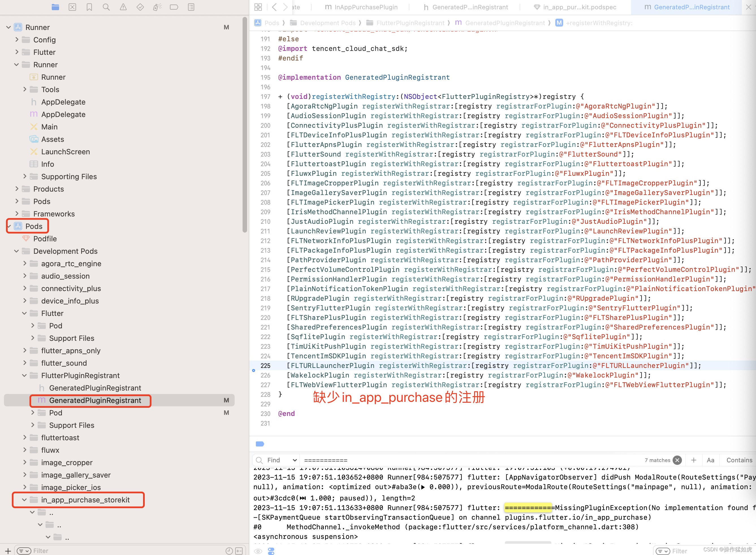Viewport: 756px width, 555px height.
Task: Select LaunchScreen storyboard
Action: pyautogui.click(x=65, y=151)
